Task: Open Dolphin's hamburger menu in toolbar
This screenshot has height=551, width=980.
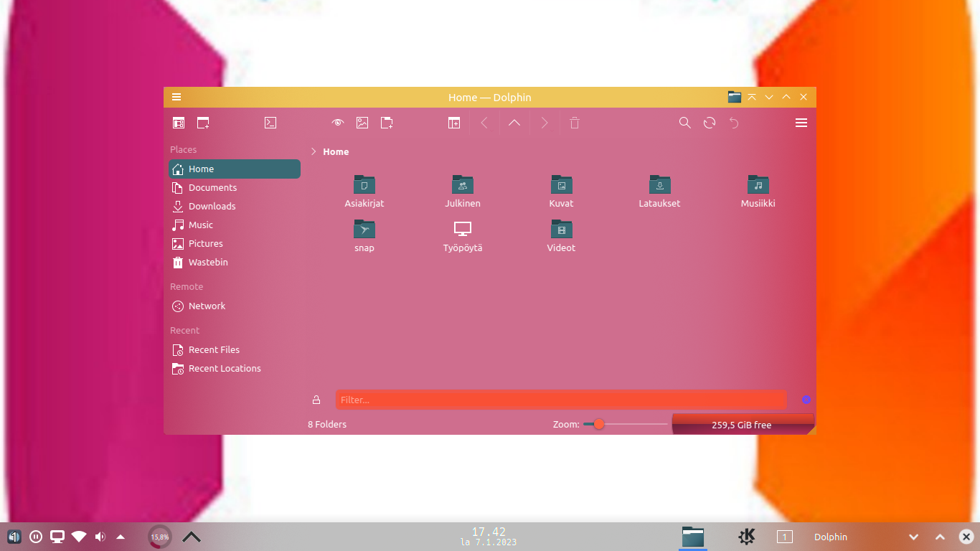Action: [801, 123]
